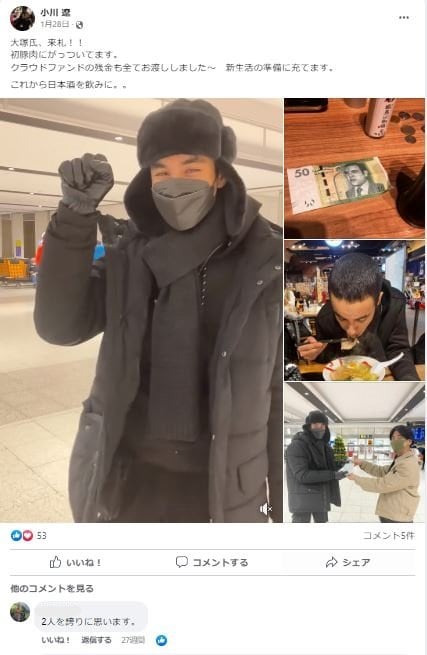
Task: Click the シェア share arrow icon
Action: tap(331, 562)
